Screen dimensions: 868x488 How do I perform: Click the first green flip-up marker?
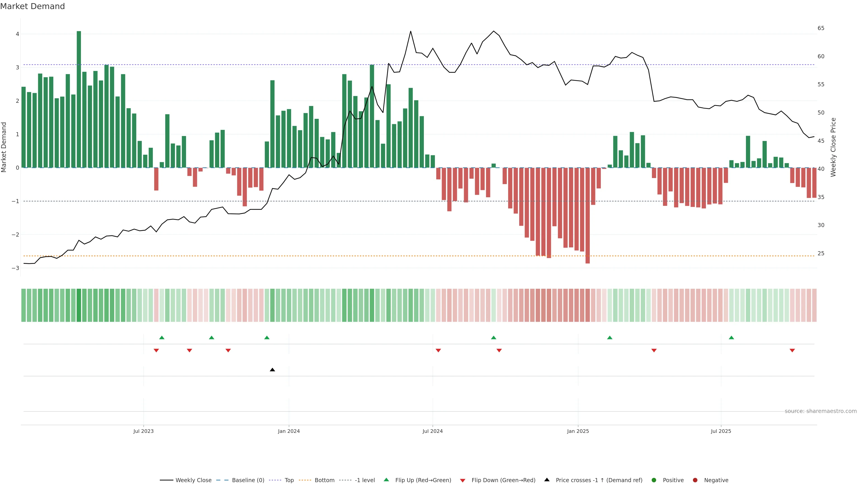coord(162,338)
